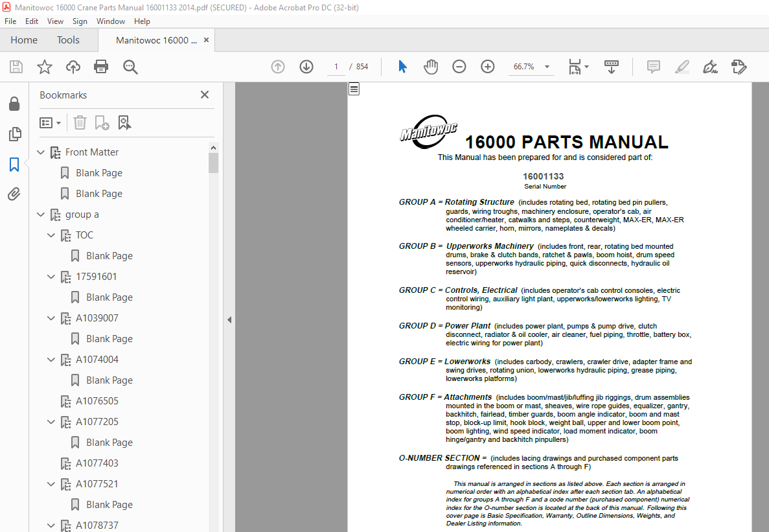
Task: Open the Find text search tool
Action: 130,67
